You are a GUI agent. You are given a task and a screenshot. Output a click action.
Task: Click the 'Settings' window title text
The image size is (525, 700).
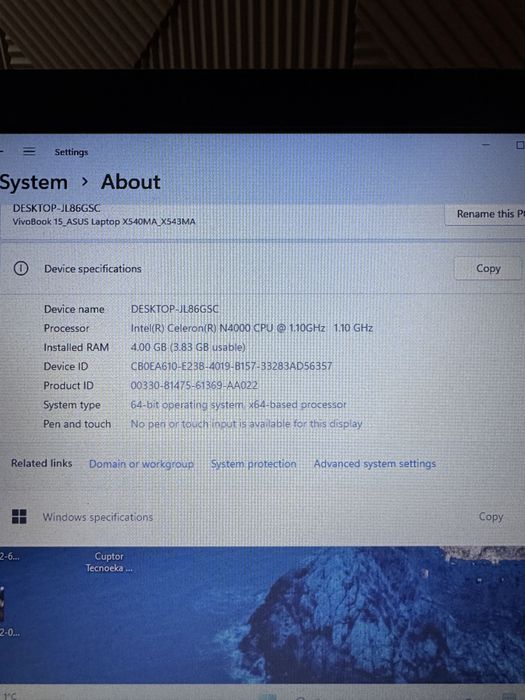click(x=71, y=152)
